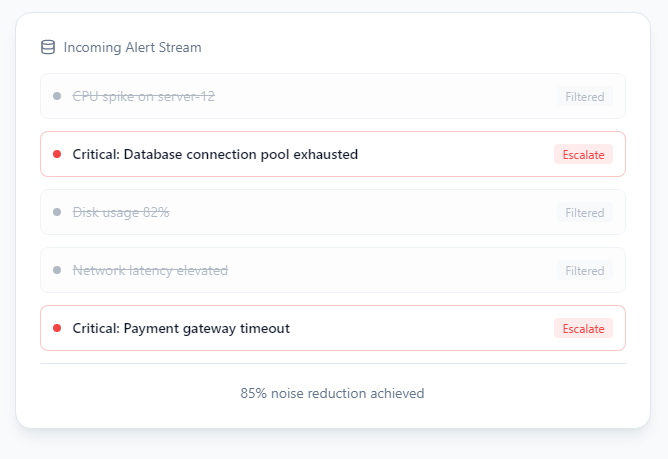Click the divider line above noise reduction summary

332,364
